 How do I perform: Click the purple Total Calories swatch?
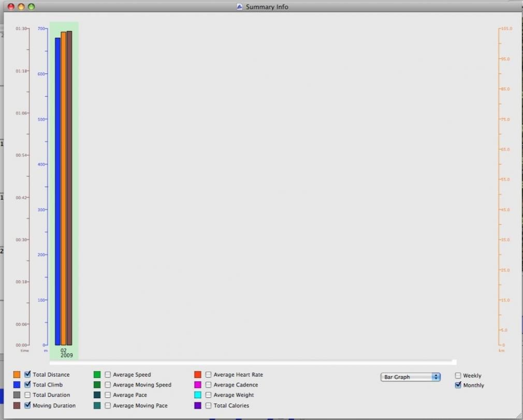(x=198, y=406)
